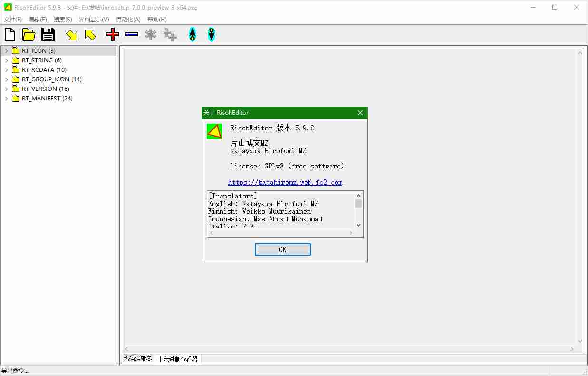The image size is (588, 376).
Task: Click the editor pane scroll right arrow
Action: [572, 349]
